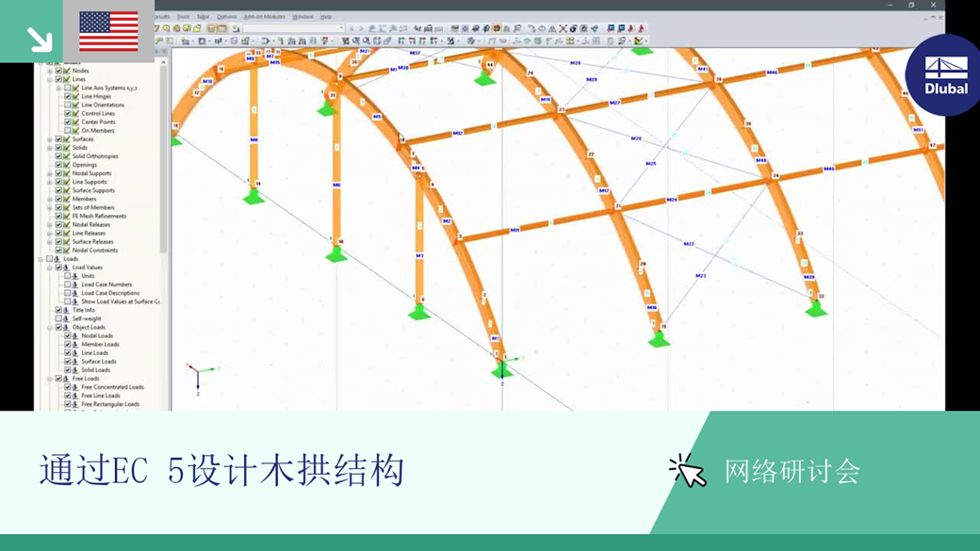980x551 pixels.
Task: Uncheck the Nodes checkbox
Action: point(58,71)
